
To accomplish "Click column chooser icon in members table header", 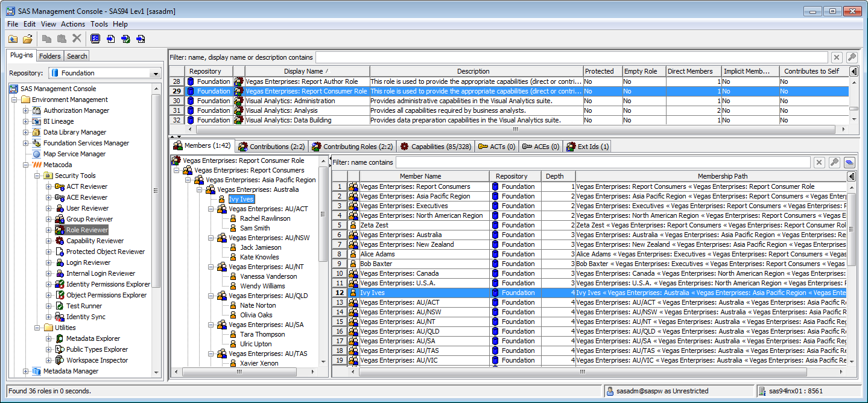I will click(851, 176).
